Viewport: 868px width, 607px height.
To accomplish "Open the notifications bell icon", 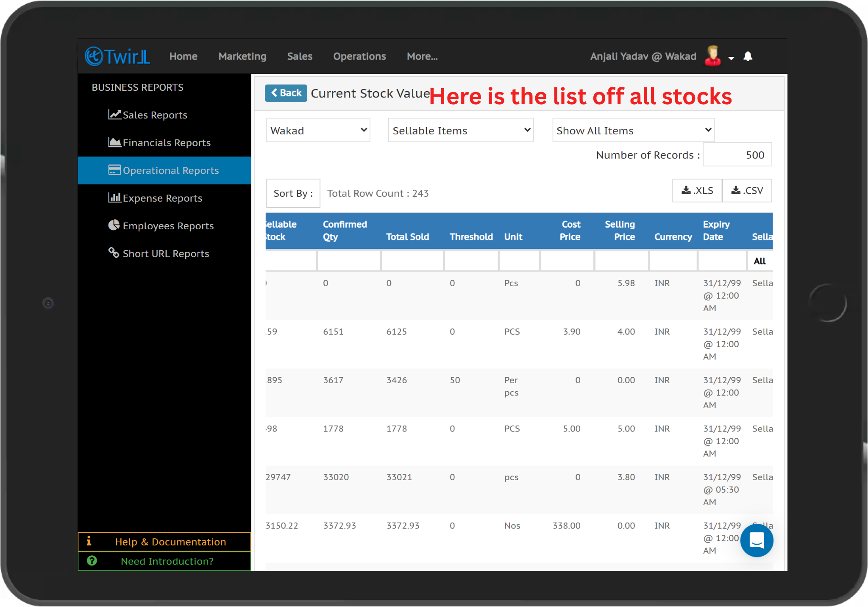I will click(x=748, y=56).
